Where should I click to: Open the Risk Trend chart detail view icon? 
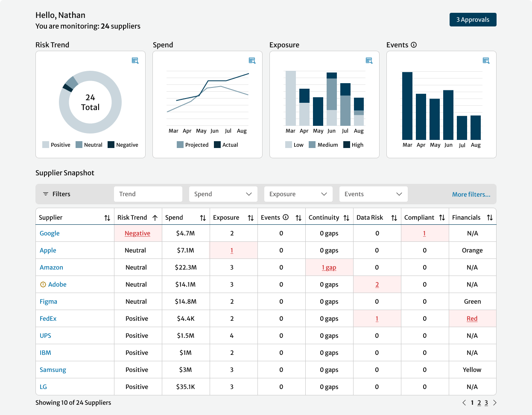coord(135,61)
